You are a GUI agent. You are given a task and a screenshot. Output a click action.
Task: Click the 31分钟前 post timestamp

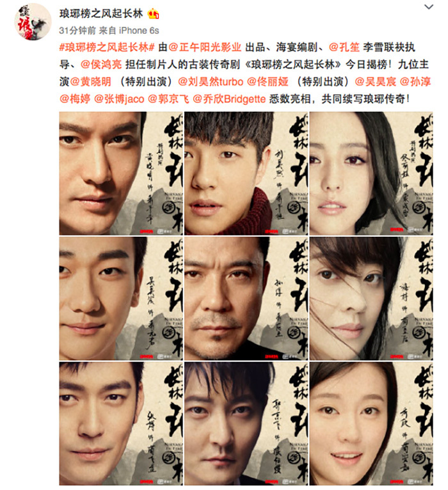[77, 31]
